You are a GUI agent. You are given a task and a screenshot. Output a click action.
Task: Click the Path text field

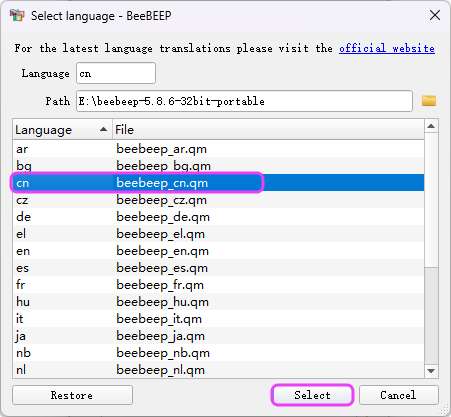[244, 101]
